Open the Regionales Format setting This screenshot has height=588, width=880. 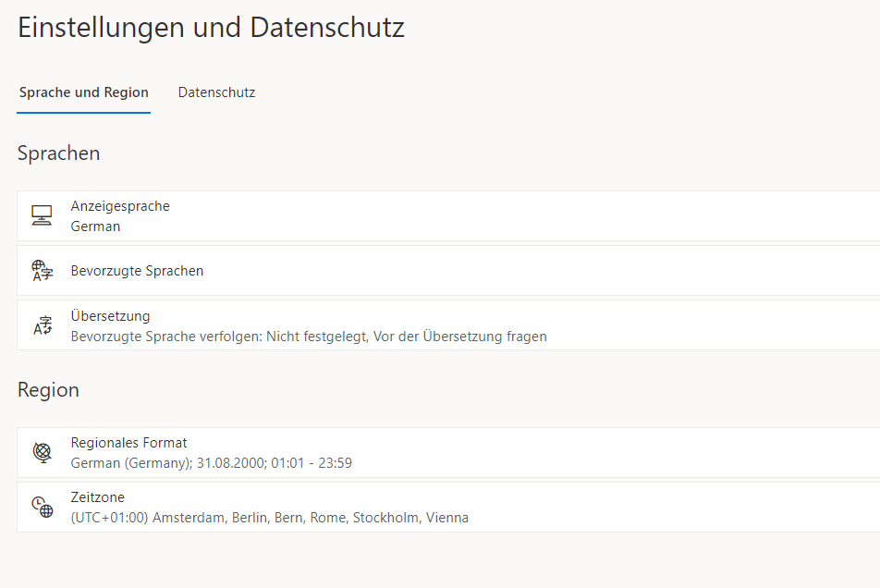[x=448, y=452]
